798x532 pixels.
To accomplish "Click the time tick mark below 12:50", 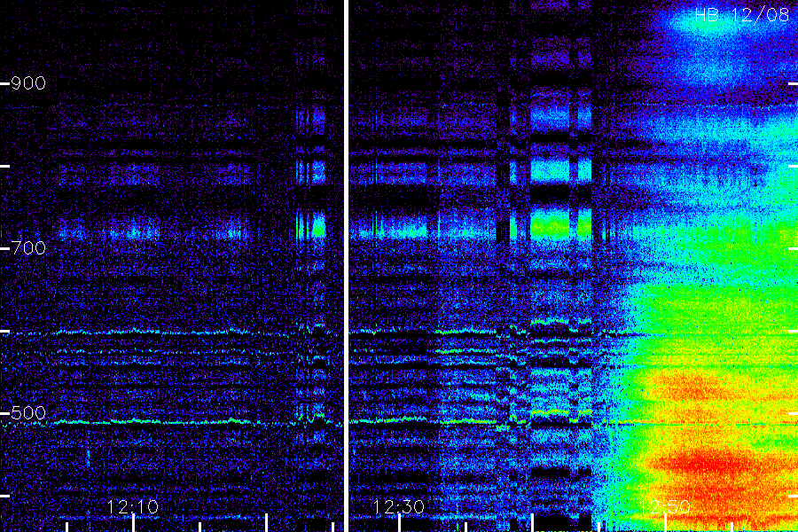I will pyautogui.click(x=666, y=523).
